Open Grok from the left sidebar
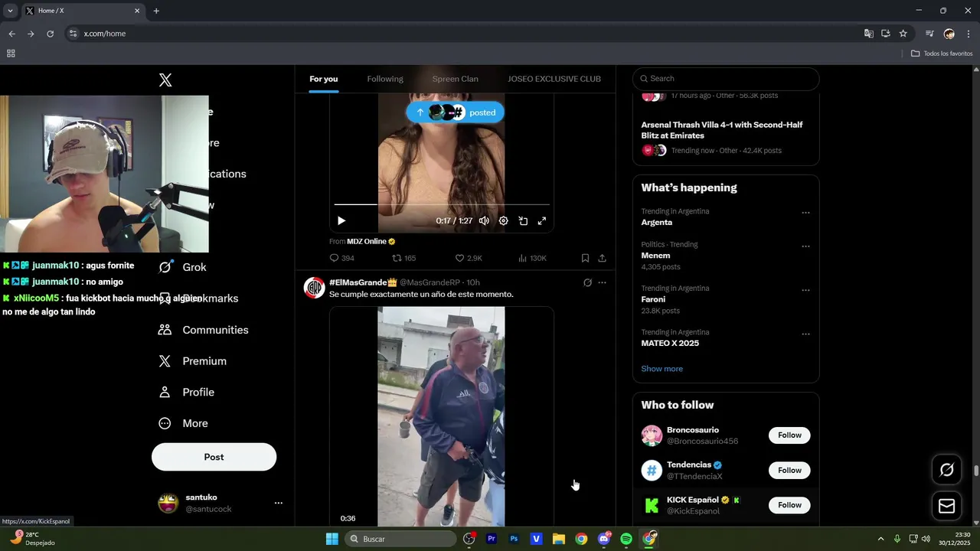980x551 pixels. click(183, 267)
